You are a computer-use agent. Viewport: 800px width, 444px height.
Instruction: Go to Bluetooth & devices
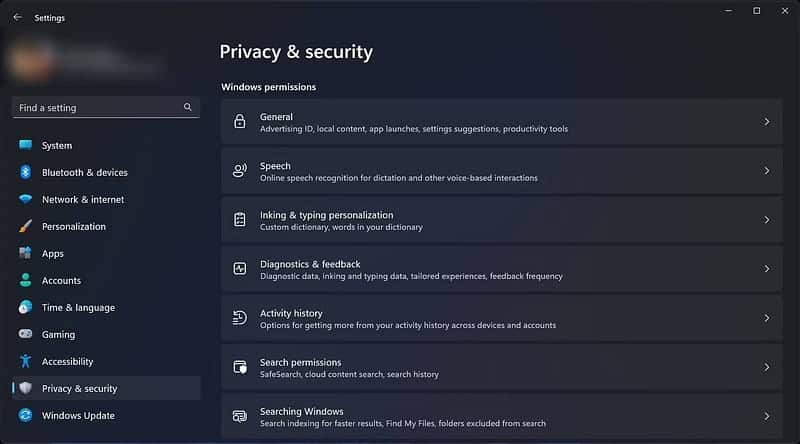tap(106, 172)
